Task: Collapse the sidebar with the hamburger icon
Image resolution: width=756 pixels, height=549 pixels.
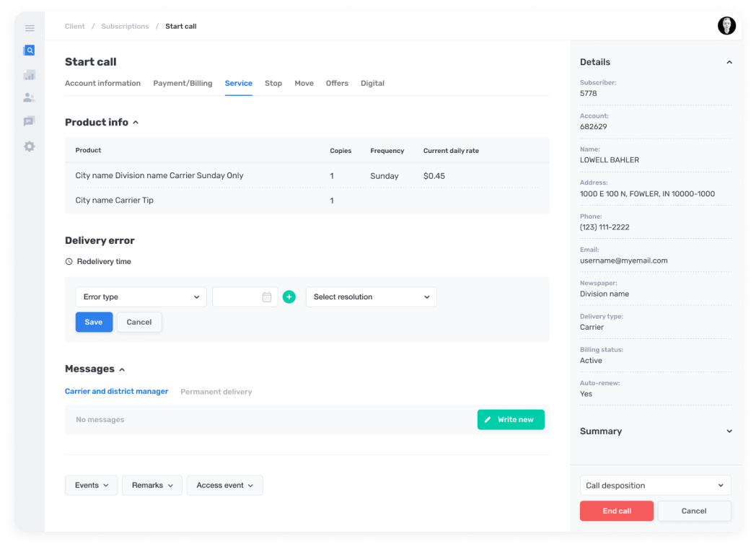Action: pyautogui.click(x=30, y=28)
